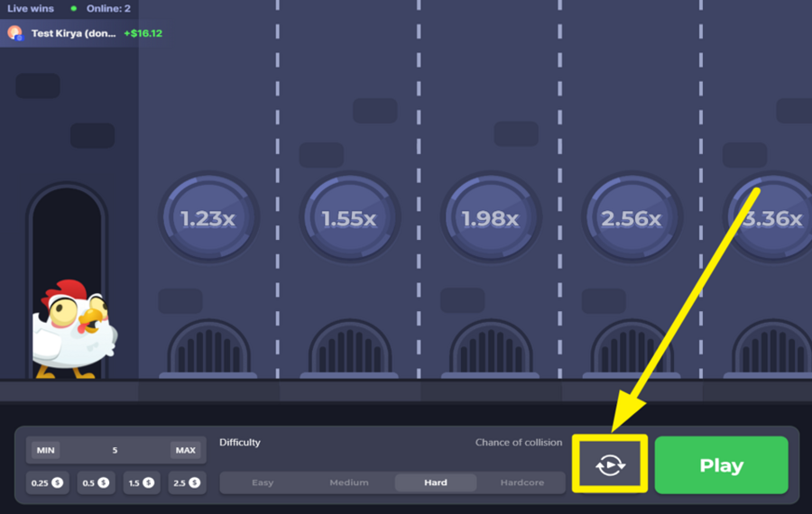Viewport: 812px width, 514px height.
Task: Open the Live wins tab
Action: pyautogui.click(x=31, y=8)
